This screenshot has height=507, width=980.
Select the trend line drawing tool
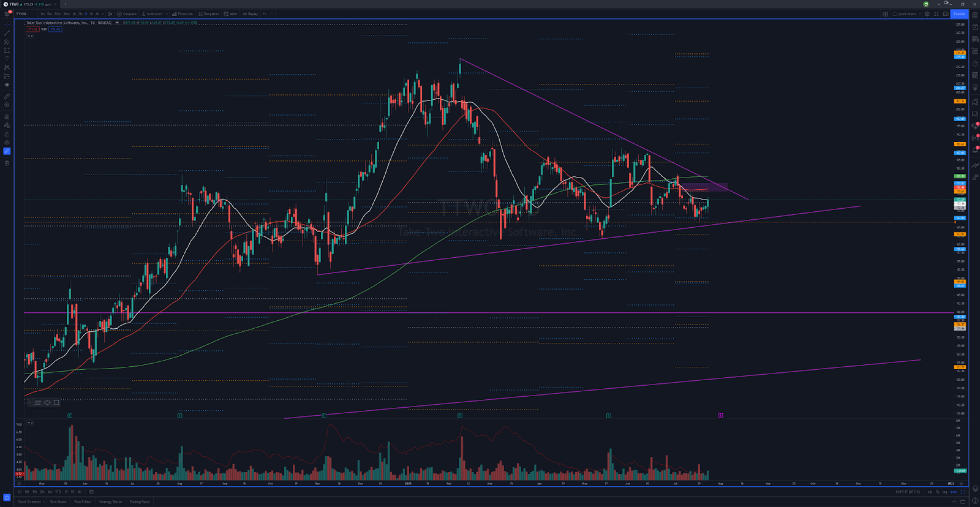click(7, 33)
